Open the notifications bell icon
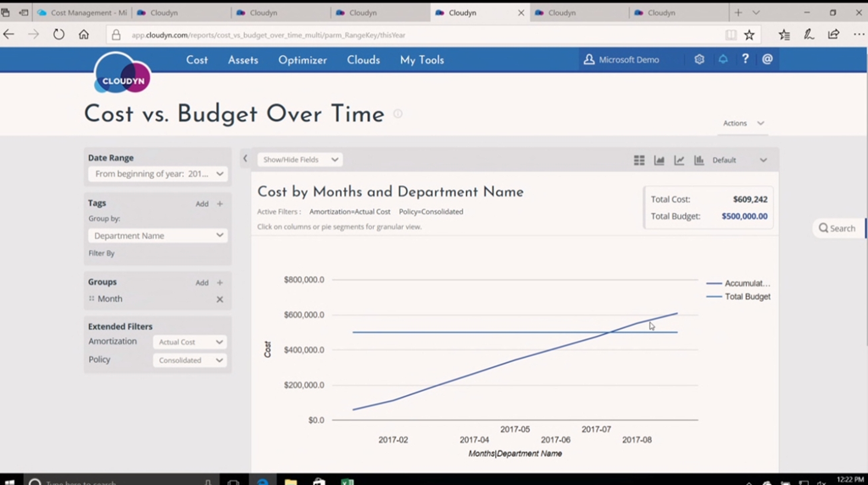Screen dimensions: 868x485 (x=723, y=60)
